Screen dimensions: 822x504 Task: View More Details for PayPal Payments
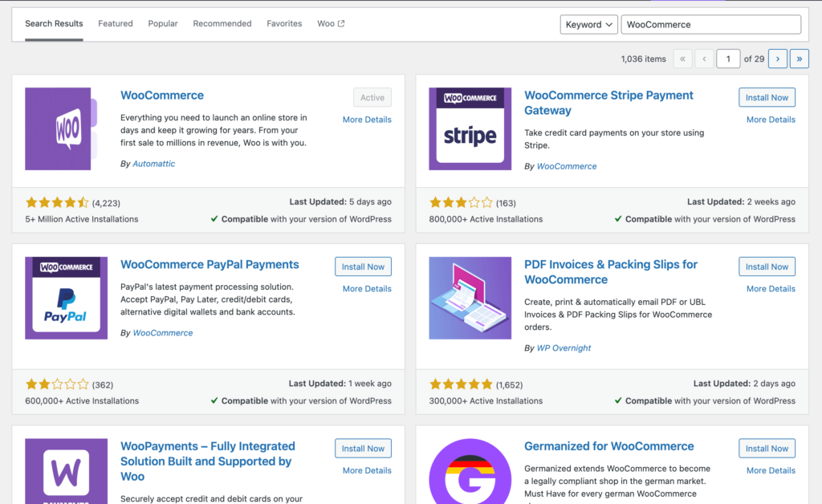(x=367, y=289)
